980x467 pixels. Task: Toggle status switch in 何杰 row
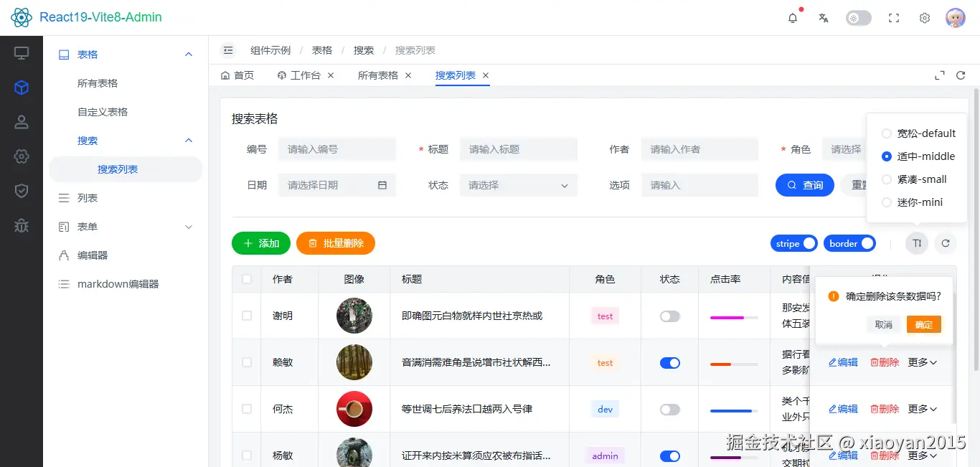point(670,410)
